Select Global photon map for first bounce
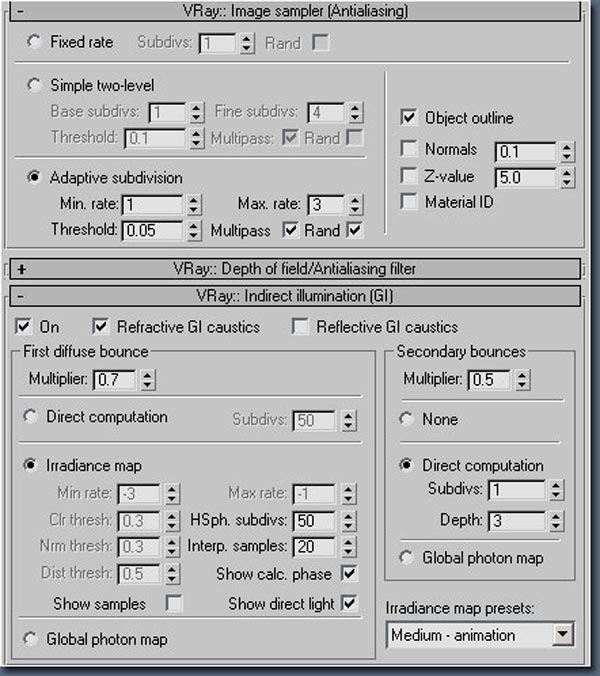Image resolution: width=600 pixels, height=676 pixels. pos(30,639)
